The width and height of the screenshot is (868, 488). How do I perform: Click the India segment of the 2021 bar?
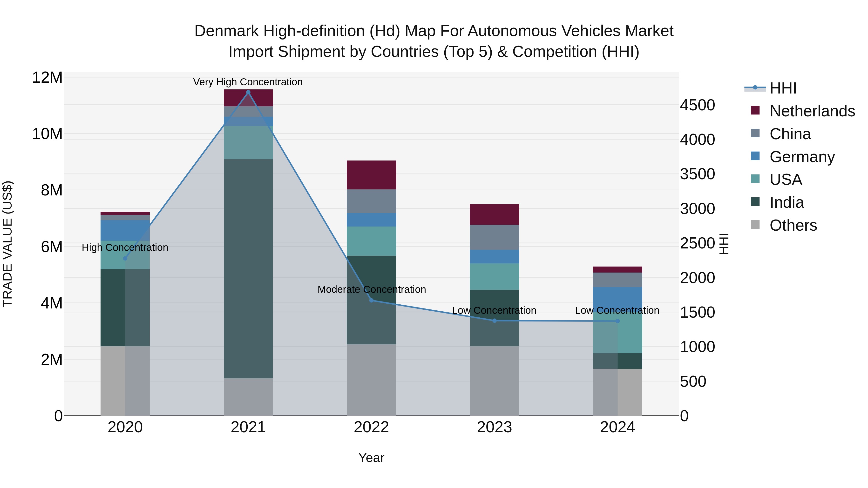[248, 268]
